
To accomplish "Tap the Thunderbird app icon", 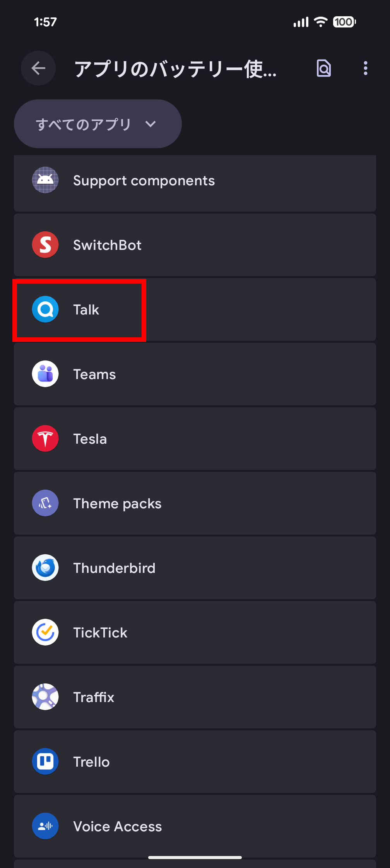I will pos(45,568).
